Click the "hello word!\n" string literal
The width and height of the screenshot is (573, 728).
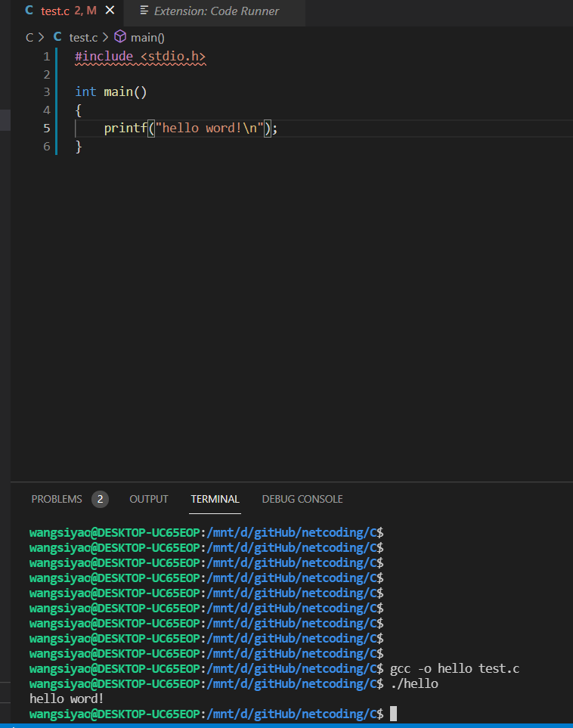[x=209, y=129]
